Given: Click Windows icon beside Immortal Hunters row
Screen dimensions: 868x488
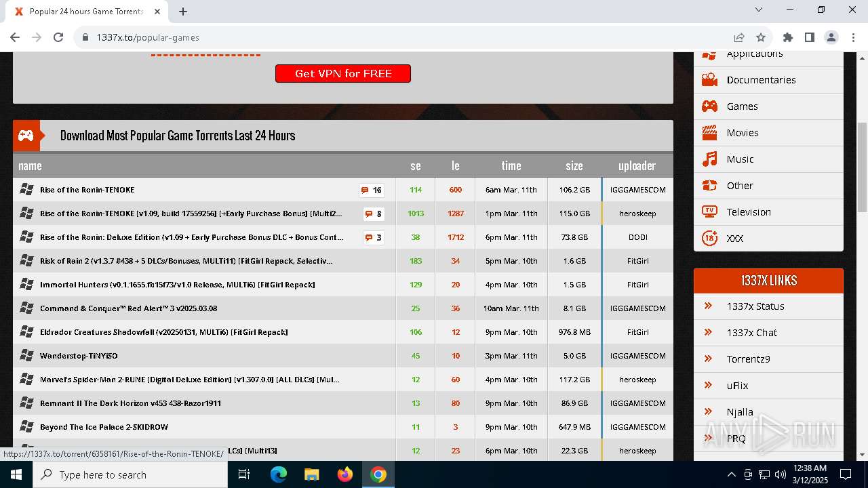Looking at the screenshot, I should pos(27,285).
